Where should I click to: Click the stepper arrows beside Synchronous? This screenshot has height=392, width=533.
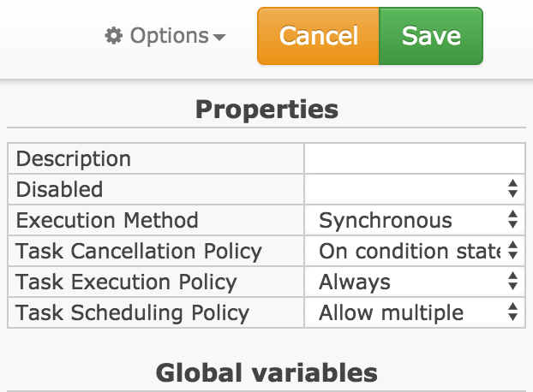(512, 220)
